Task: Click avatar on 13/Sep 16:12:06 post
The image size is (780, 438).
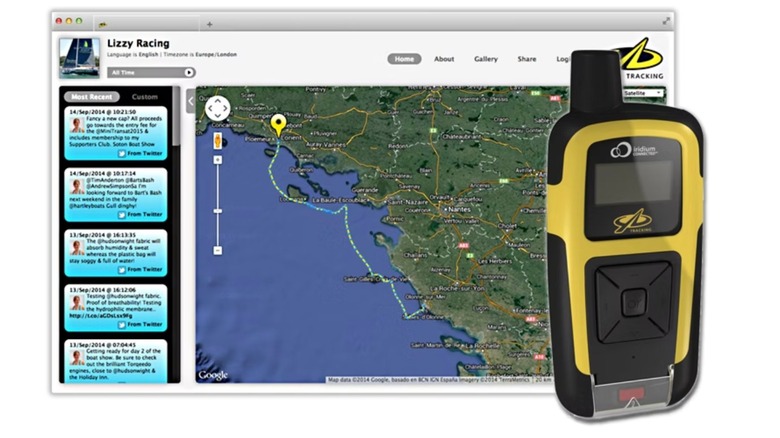Action: pyautogui.click(x=77, y=303)
